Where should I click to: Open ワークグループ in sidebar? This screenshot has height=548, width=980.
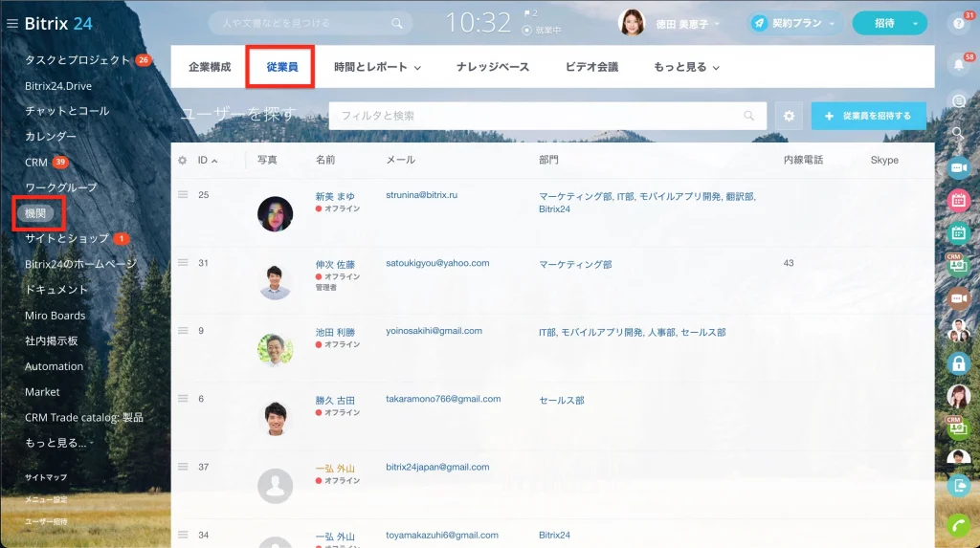pyautogui.click(x=61, y=187)
